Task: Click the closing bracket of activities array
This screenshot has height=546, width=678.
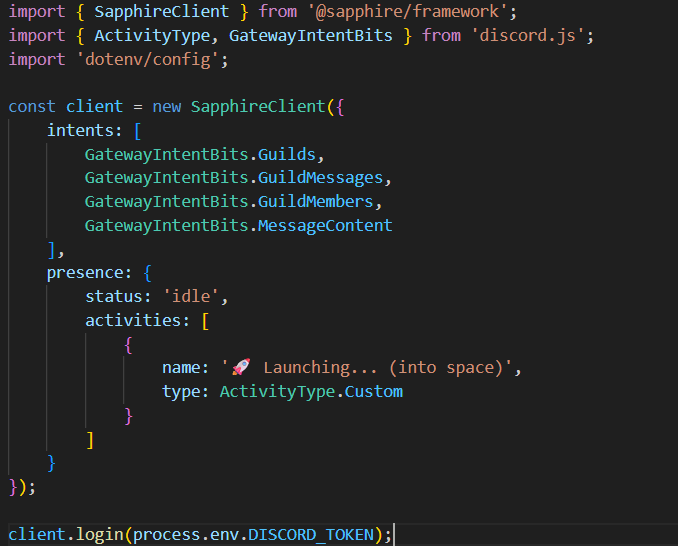Action: (x=90, y=440)
